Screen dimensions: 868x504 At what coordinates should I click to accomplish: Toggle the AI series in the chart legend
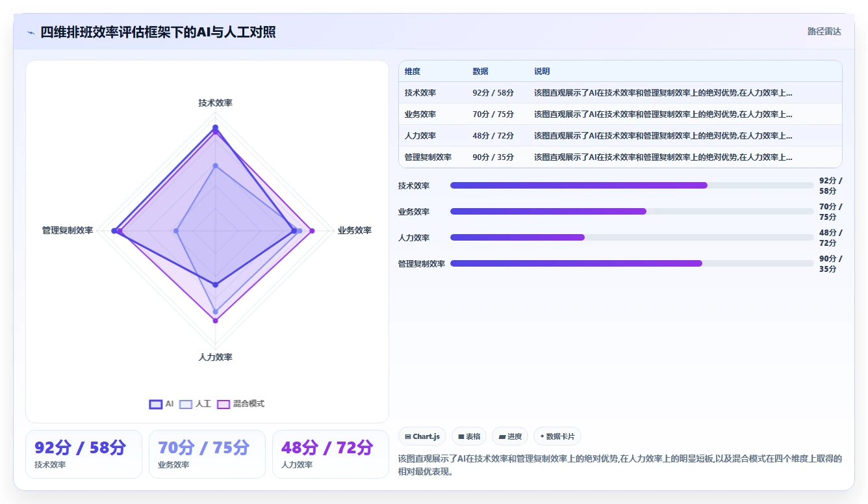pos(161,404)
